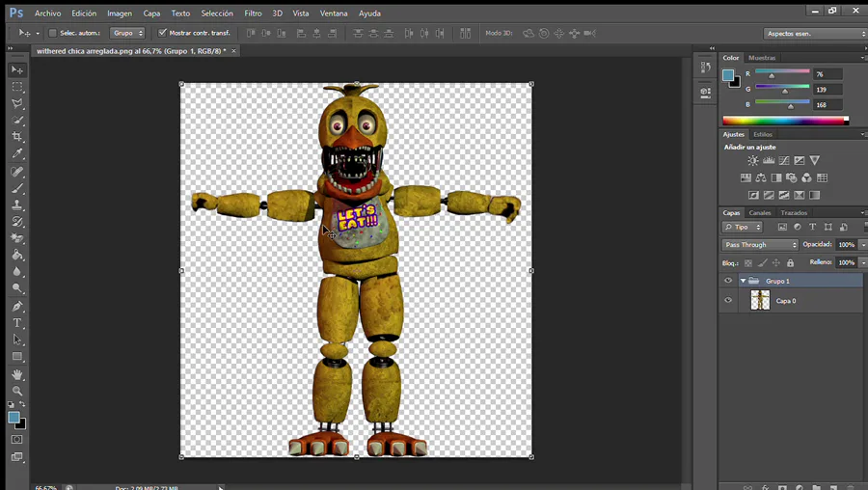Screen dimensions: 868x490
Task: Choose the Zoom tool
Action: [17, 391]
